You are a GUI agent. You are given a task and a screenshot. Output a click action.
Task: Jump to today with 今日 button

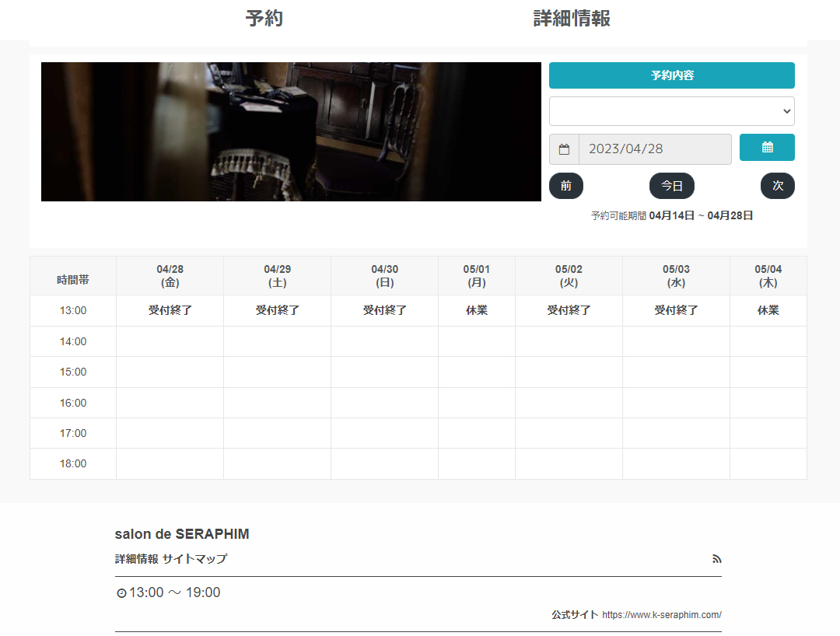point(671,186)
